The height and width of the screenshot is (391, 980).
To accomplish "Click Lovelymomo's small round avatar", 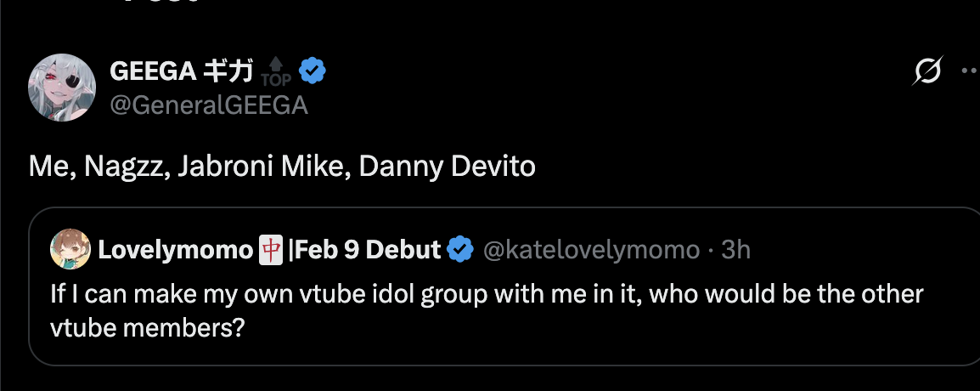I will click(71, 249).
